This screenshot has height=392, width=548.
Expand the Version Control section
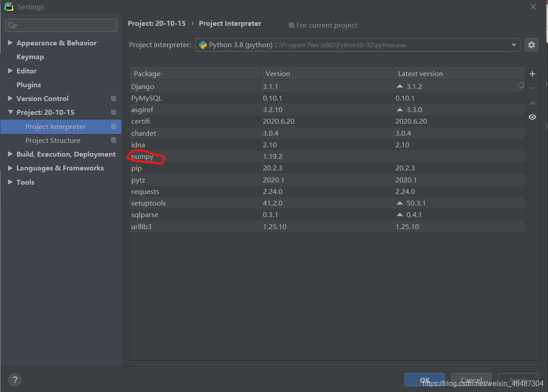point(10,99)
